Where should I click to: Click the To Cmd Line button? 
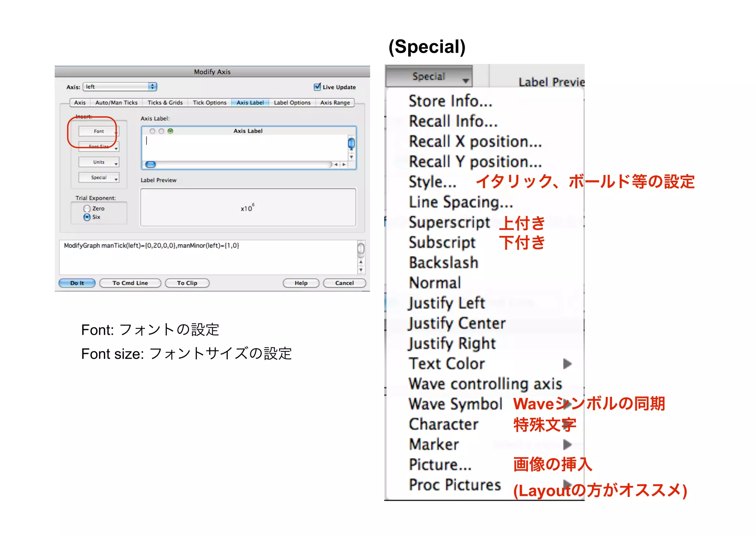click(x=130, y=283)
